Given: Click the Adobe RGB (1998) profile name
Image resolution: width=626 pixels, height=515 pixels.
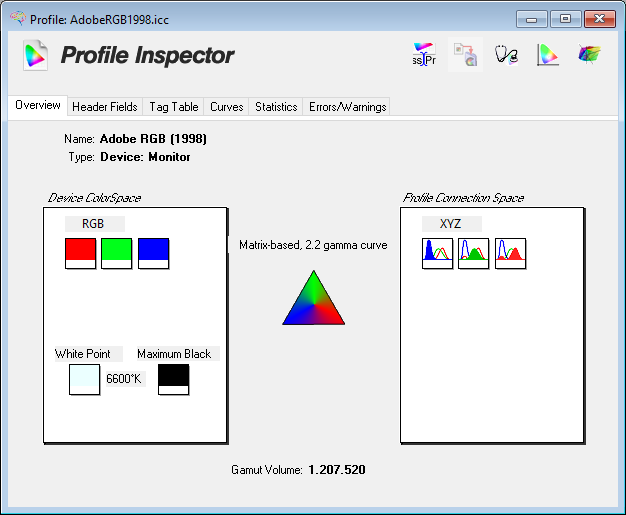Looking at the screenshot, I should pos(153,139).
